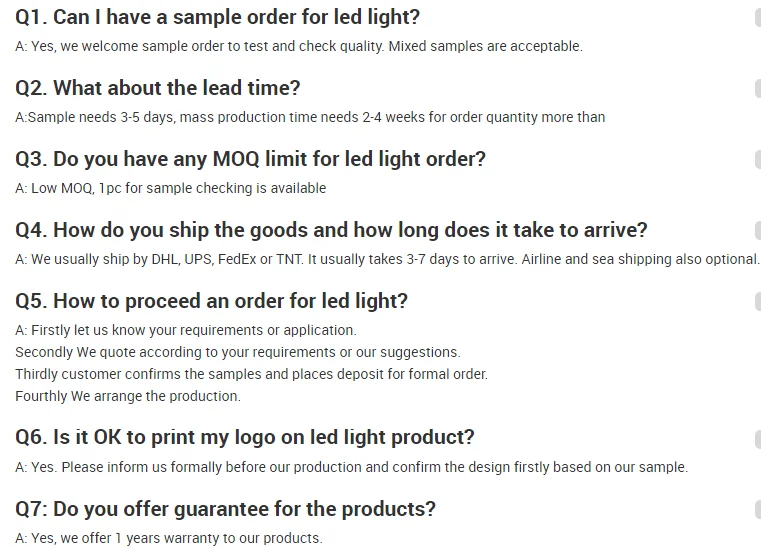
Task: Open the Q3 MOQ limit question
Action: point(250,159)
